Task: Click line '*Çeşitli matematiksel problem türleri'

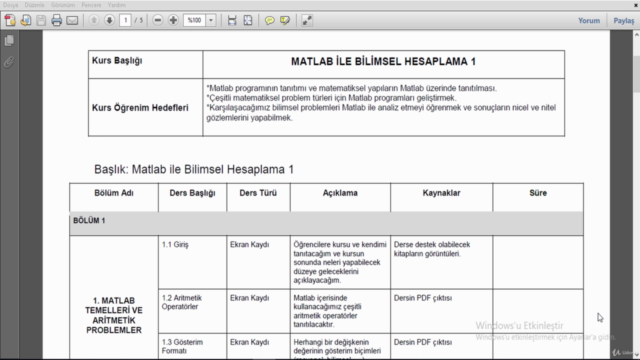Action: (331, 98)
